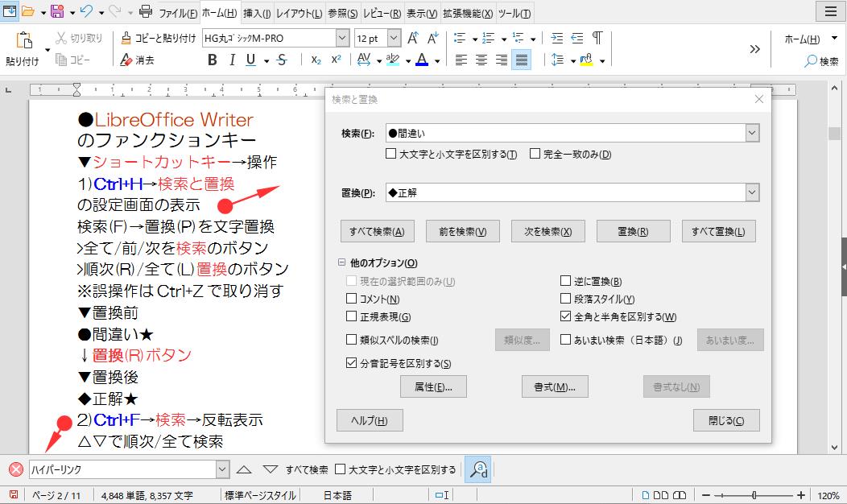Enable 完全一致のみ checkbox
This screenshot has height=504, width=847.
click(x=535, y=154)
